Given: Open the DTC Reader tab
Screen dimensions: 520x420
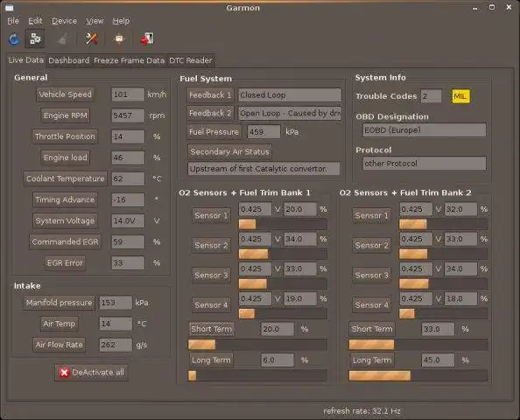Looking at the screenshot, I should tap(191, 60).
